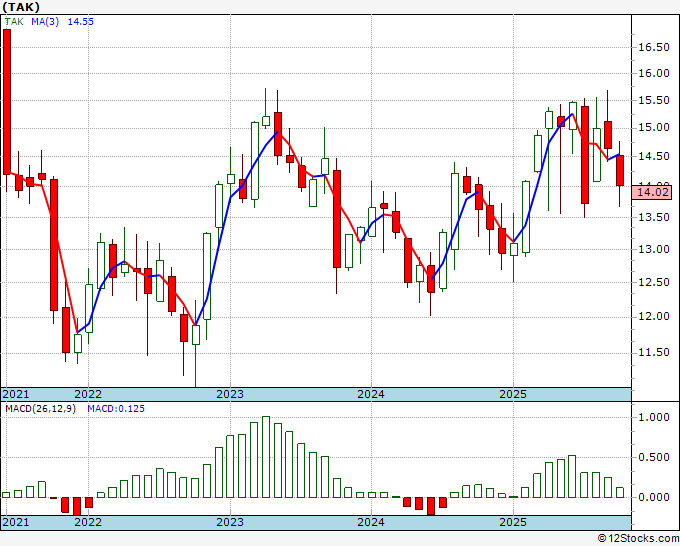Click the 0.500 MACD axis label
This screenshot has height=546, width=680.
654,458
